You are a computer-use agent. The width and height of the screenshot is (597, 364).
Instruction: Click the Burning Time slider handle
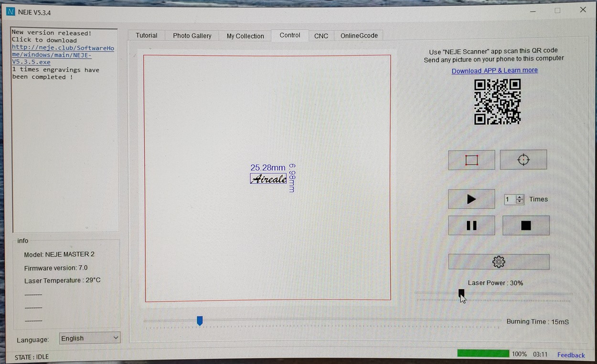click(200, 321)
